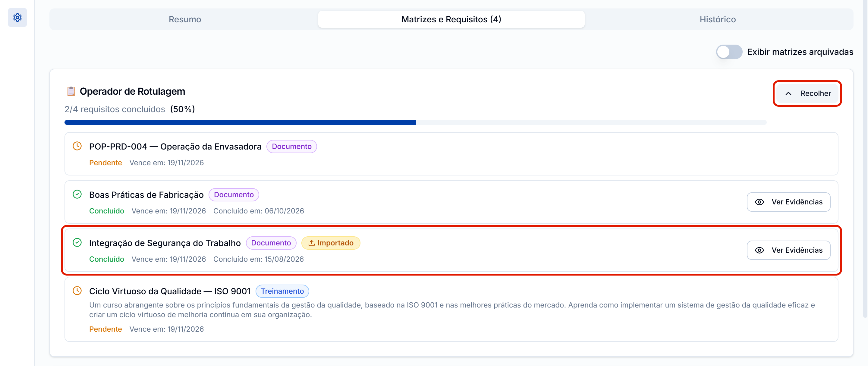The height and width of the screenshot is (366, 868).
Task: Click Concluído em: 15/08/2026 text
Action: (259, 259)
